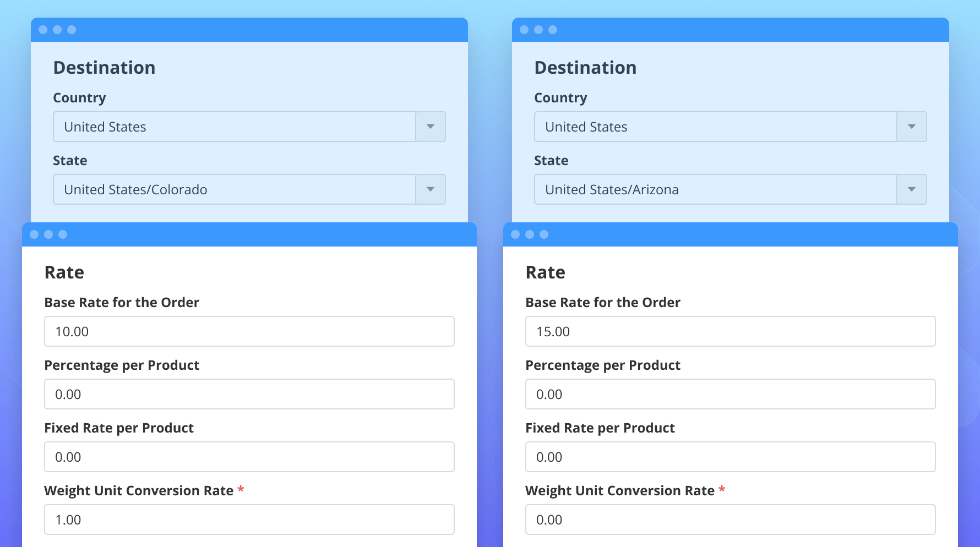Click third title bar dot of the Arizona Destination window
Screen dimensions: 980x547
pyautogui.click(x=553, y=30)
